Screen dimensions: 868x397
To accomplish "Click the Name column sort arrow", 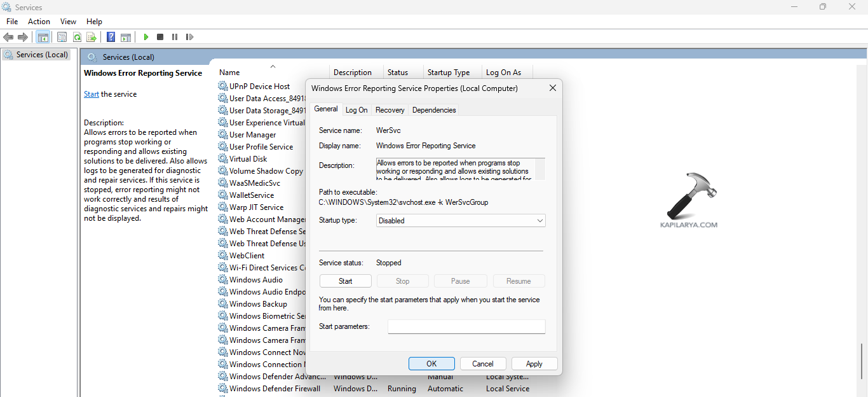I will [273, 66].
